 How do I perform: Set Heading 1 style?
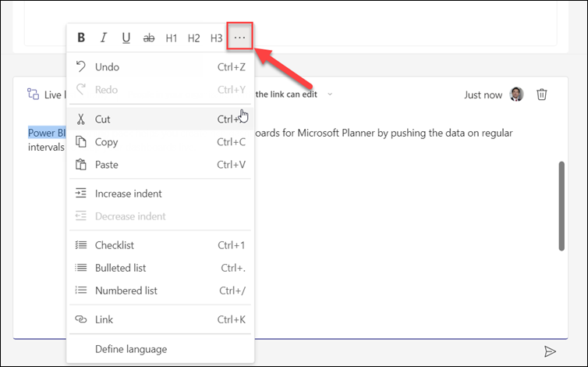[172, 37]
